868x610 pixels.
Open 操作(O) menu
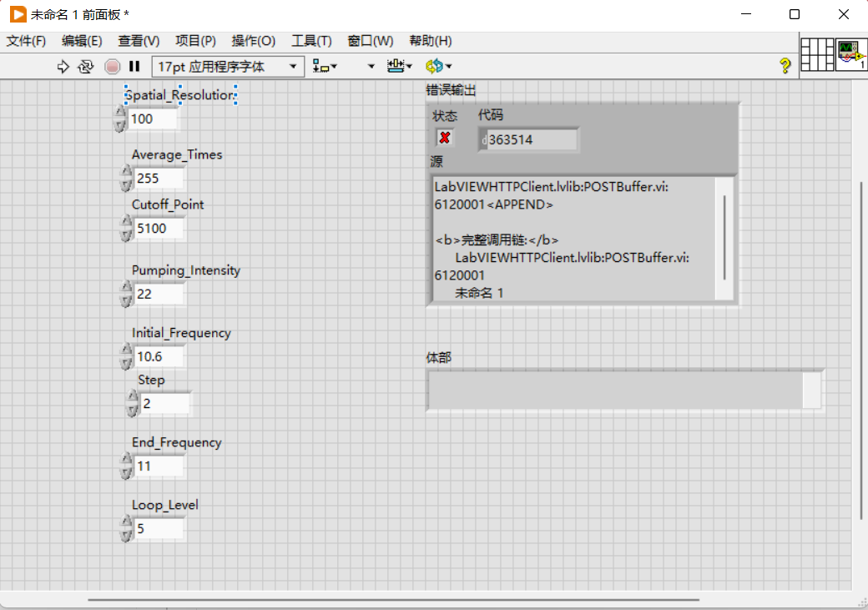tap(254, 41)
